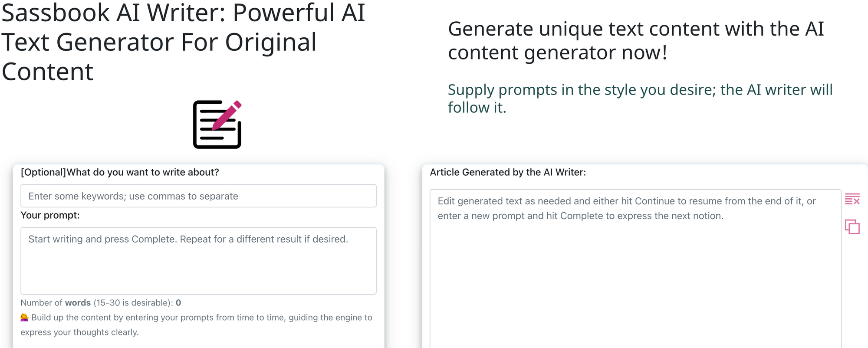Click the "Build up the content" tip text

(201, 318)
